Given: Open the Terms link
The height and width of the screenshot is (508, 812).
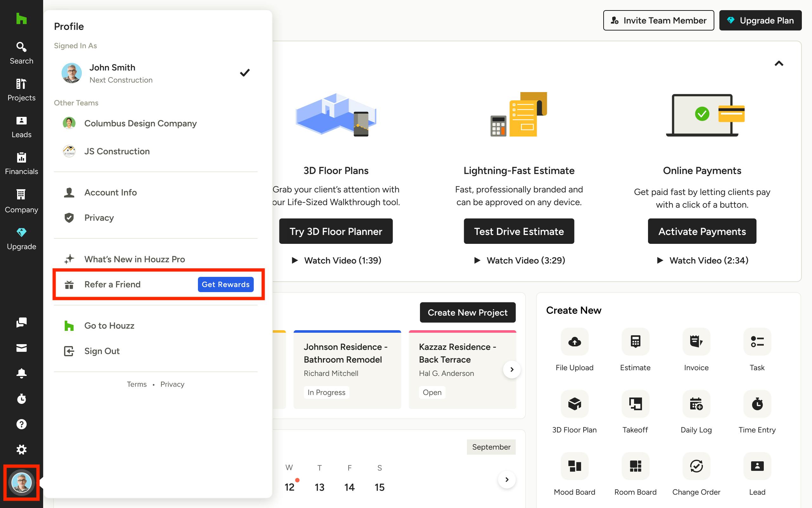Looking at the screenshot, I should click(137, 384).
